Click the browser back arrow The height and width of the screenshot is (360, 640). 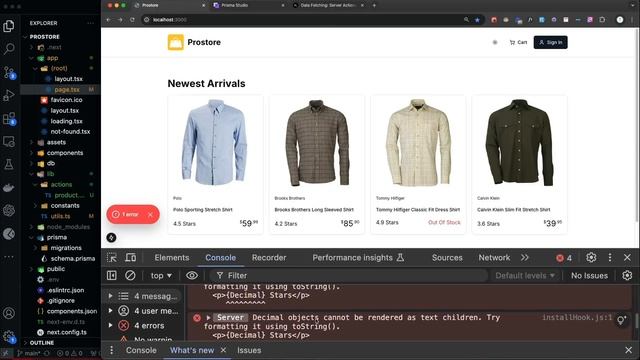click(108, 20)
